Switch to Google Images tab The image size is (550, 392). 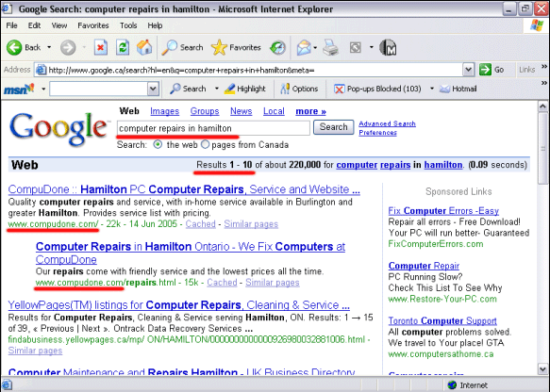click(x=164, y=111)
